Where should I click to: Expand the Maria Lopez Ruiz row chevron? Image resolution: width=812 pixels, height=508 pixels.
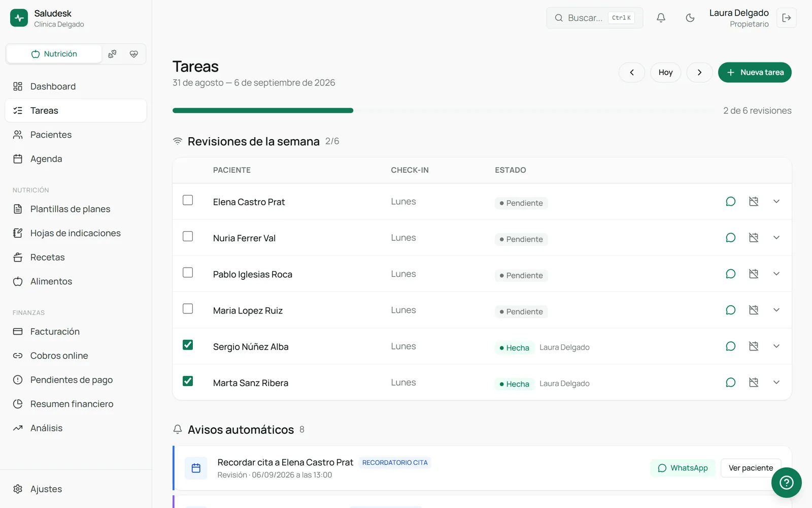click(x=776, y=310)
